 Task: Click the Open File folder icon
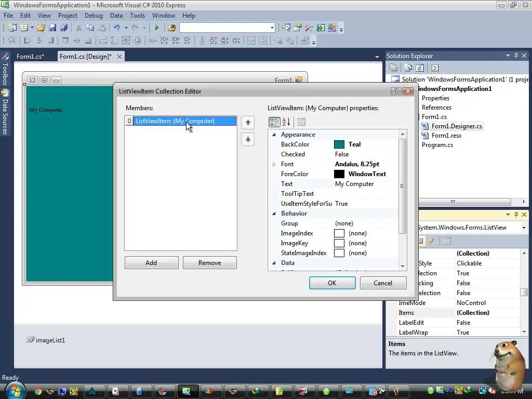41,28
